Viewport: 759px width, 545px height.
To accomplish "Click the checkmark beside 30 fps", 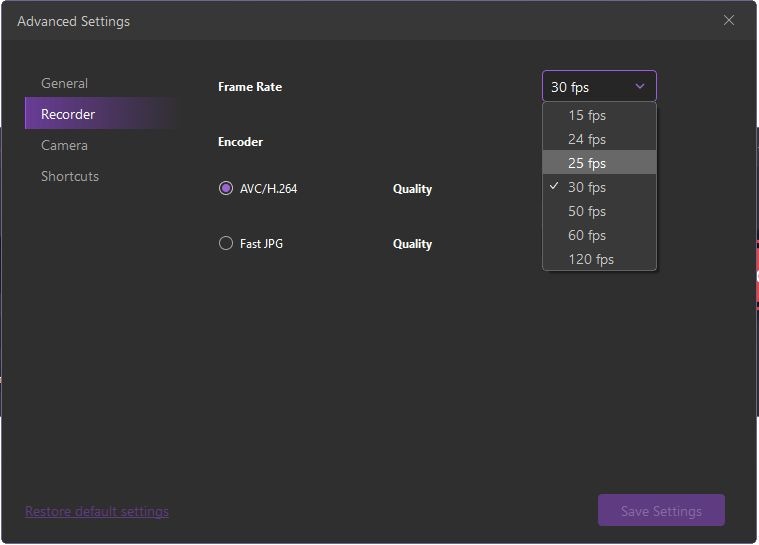I will tap(554, 187).
